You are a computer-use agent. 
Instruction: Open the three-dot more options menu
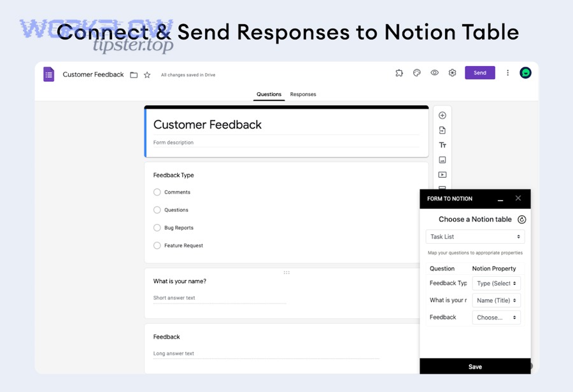click(x=507, y=73)
